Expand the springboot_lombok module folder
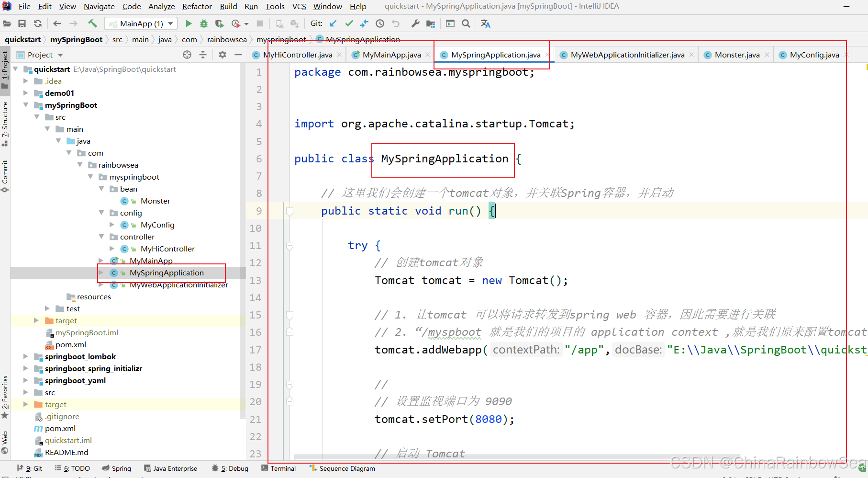This screenshot has width=868, height=478. click(26, 356)
